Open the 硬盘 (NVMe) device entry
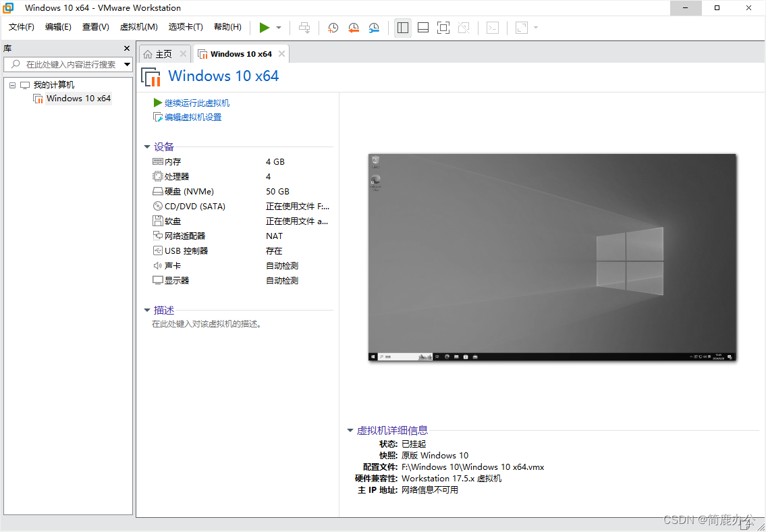The height and width of the screenshot is (532, 766). 183,192
